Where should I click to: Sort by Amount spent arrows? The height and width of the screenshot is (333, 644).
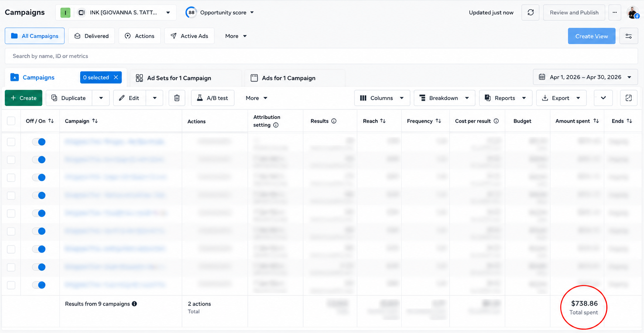596,121
